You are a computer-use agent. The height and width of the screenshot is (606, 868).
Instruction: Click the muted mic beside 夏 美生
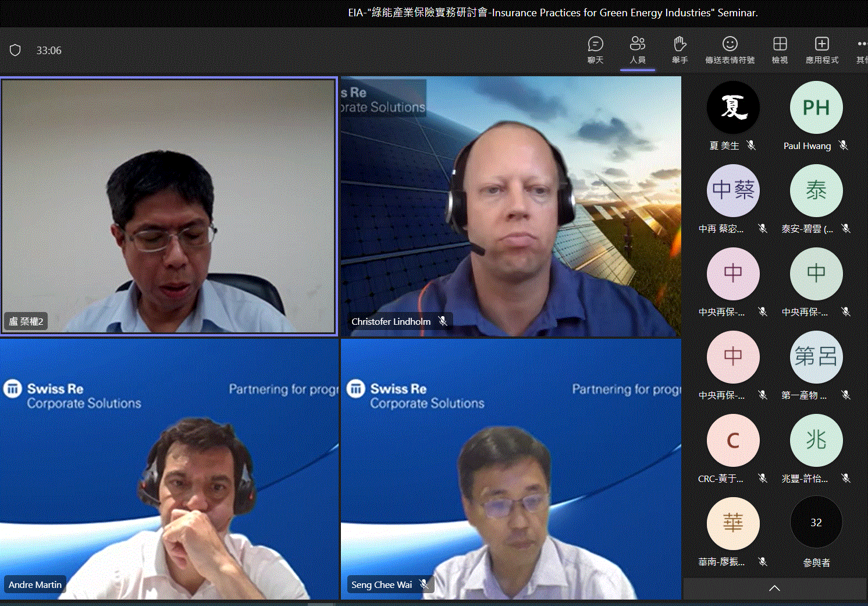[751, 146]
